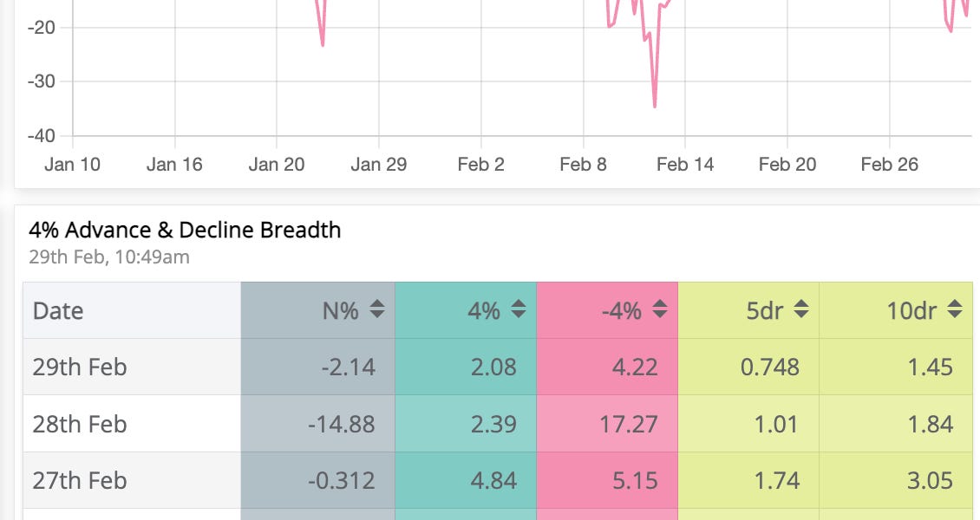
Task: Expand sorting options on the Date header
Action: point(57,309)
